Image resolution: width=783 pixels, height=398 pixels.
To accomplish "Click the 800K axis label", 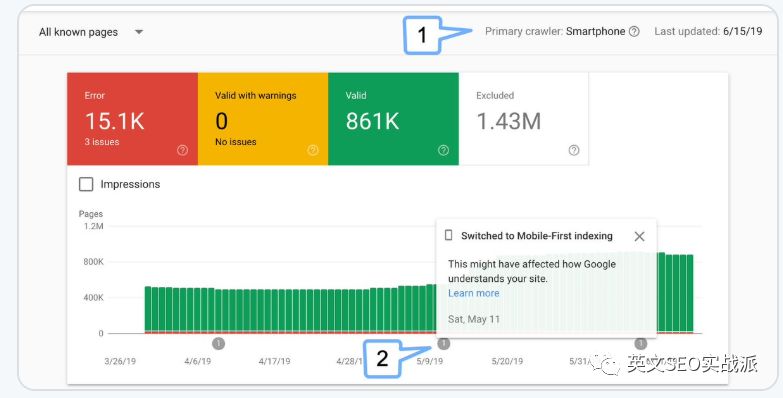I will click(x=93, y=262).
